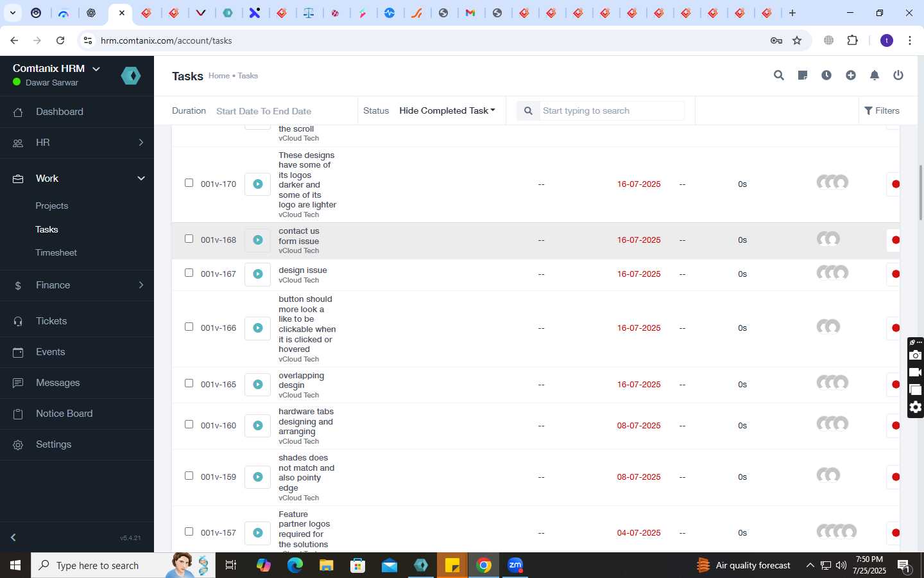Image resolution: width=924 pixels, height=578 pixels.
Task: Open Timesheet in the sidebar
Action: pos(56,253)
